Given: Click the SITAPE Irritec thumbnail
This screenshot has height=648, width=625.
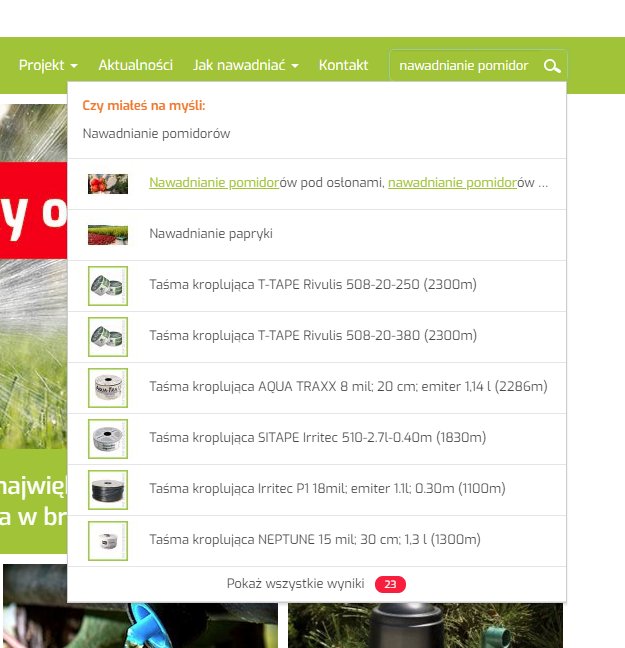Looking at the screenshot, I should click(108, 438).
